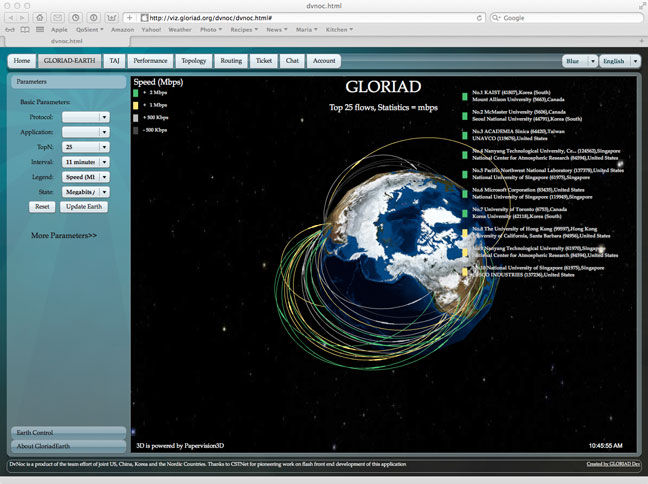Open the Photo bookmarks folder

pyautogui.click(x=211, y=30)
